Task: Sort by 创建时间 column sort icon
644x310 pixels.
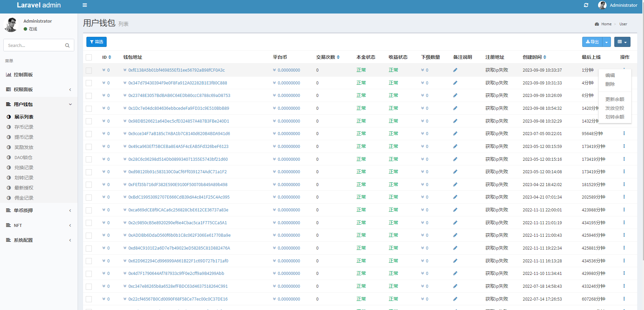Action: [x=545, y=57]
